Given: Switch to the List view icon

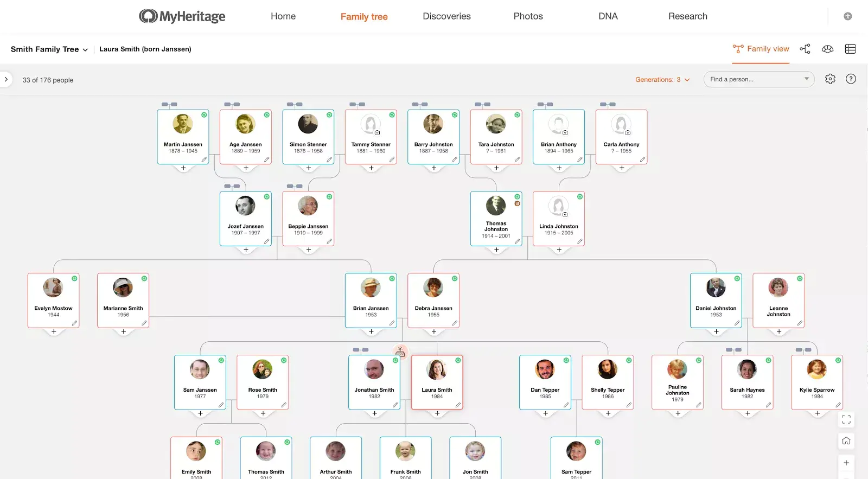Looking at the screenshot, I should (850, 49).
